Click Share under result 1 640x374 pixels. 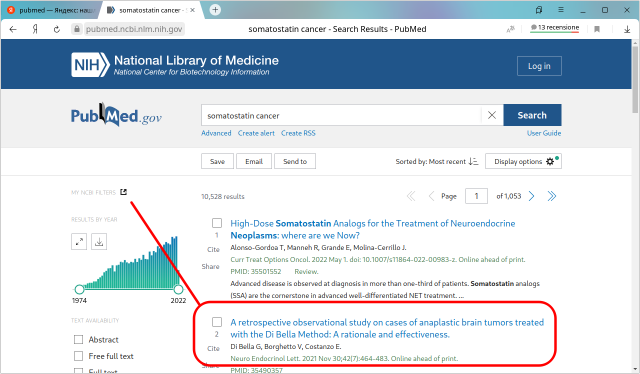[x=210, y=267]
